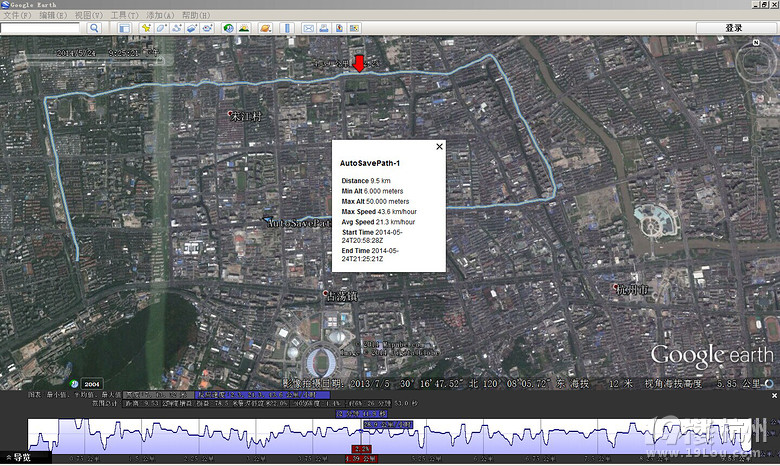The height and width of the screenshot is (466, 780).
Task: Toggle sunlight across the landscape
Action: coord(244,28)
